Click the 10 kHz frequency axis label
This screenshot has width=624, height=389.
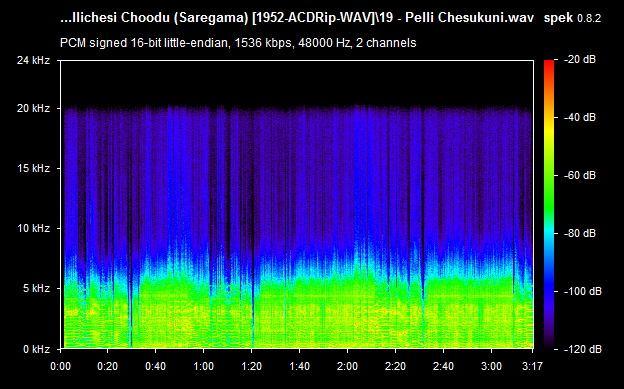(x=33, y=229)
